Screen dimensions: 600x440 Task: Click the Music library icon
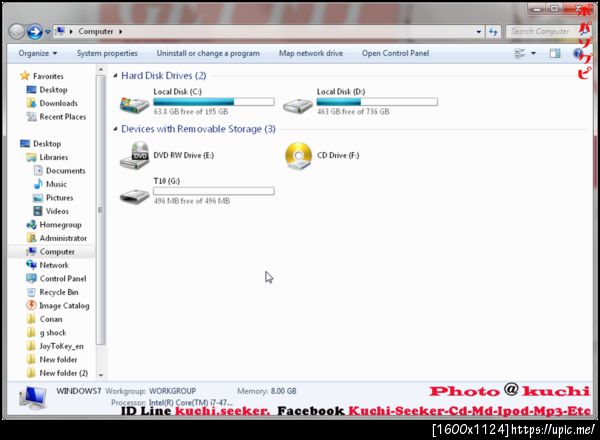[38, 184]
